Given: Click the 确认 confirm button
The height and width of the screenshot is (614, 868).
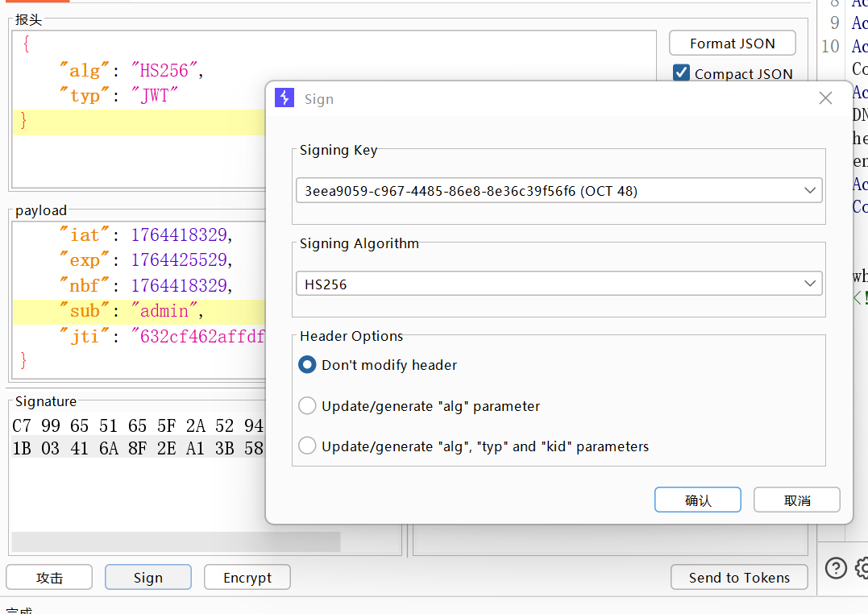Looking at the screenshot, I should (697, 500).
